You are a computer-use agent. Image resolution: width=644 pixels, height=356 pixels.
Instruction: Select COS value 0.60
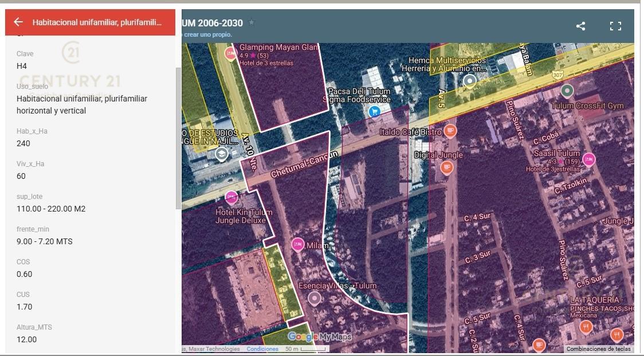pos(24,274)
